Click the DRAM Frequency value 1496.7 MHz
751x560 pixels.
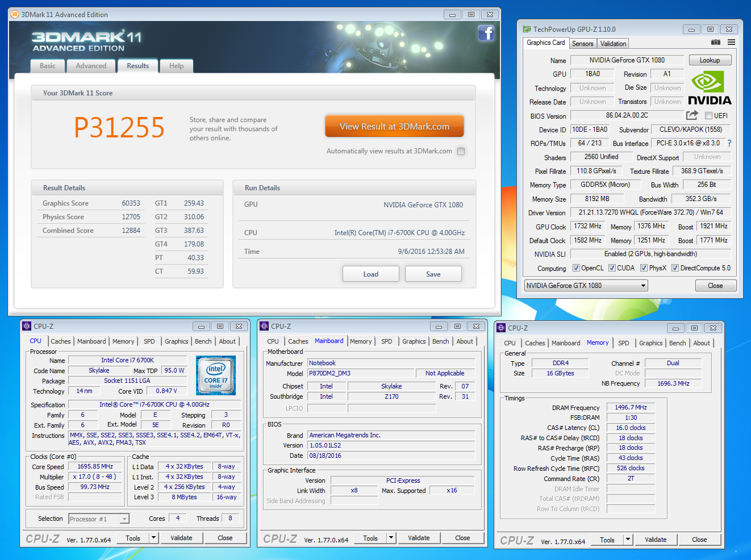pos(631,407)
